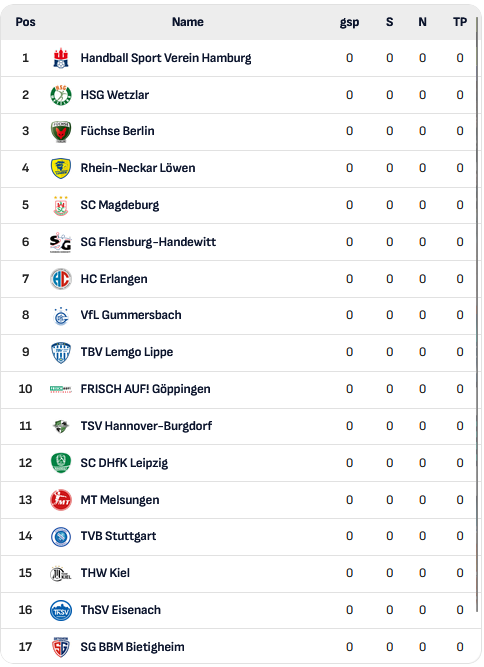Click the SG Flensburg-Handewitt logo
This screenshot has width=484, height=667.
coord(61,242)
